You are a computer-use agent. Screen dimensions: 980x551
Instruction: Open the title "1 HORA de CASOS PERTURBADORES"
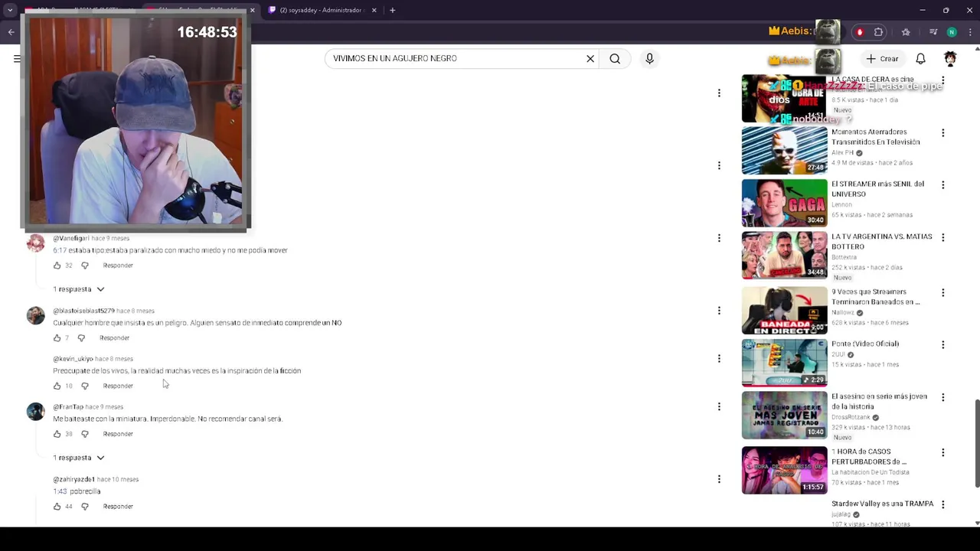pyautogui.click(x=869, y=457)
